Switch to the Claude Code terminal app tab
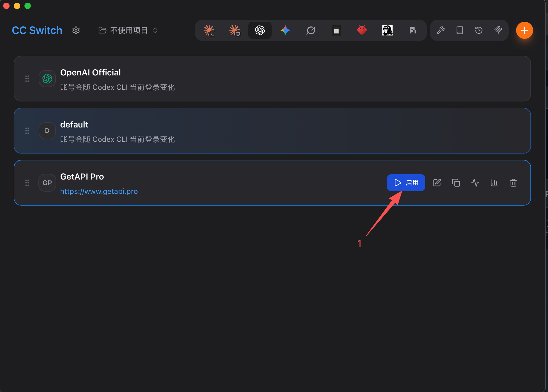548x392 pixels. click(x=209, y=30)
